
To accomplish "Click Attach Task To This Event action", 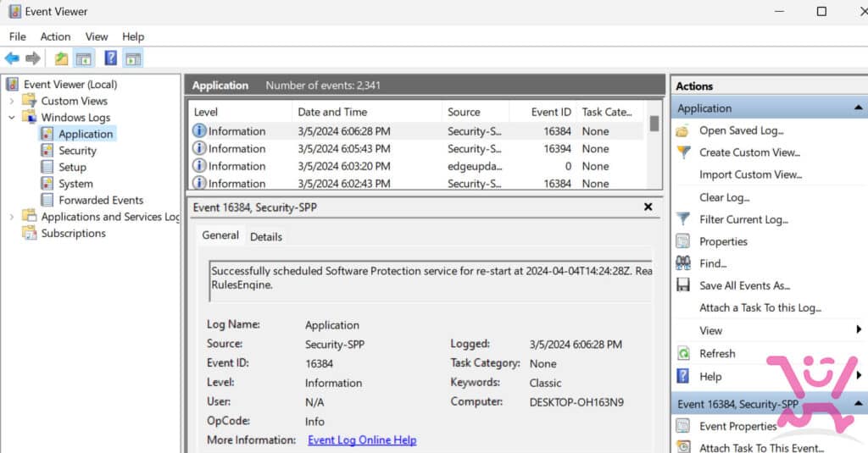I will point(761,447).
